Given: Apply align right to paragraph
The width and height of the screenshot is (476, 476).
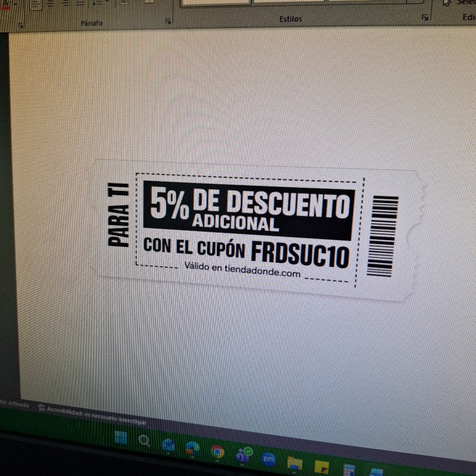Looking at the screenshot, I should pyautogui.click(x=65, y=3).
